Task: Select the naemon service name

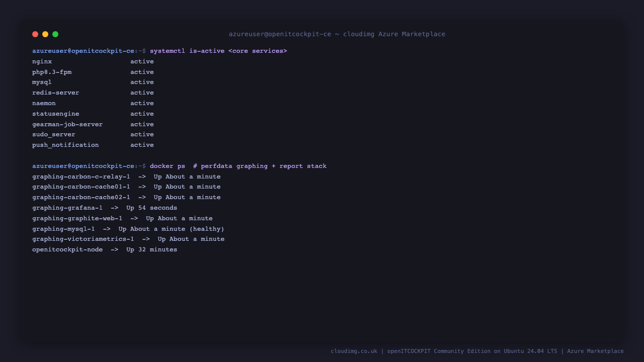Action: coord(44,103)
